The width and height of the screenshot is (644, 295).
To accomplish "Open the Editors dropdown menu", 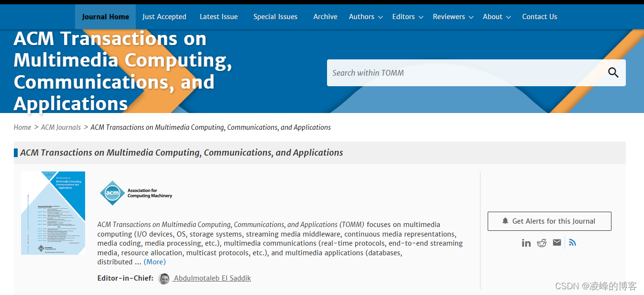I will 404,16.
